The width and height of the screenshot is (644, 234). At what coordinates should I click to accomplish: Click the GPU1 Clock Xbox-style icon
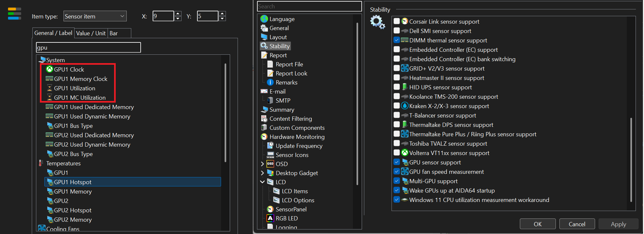pyautogui.click(x=50, y=69)
